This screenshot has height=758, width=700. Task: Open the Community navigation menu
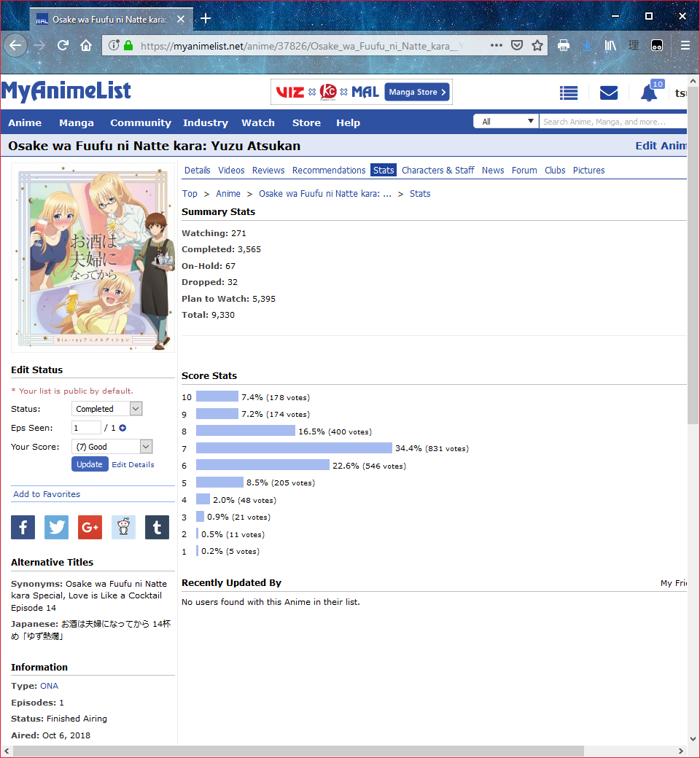point(141,122)
